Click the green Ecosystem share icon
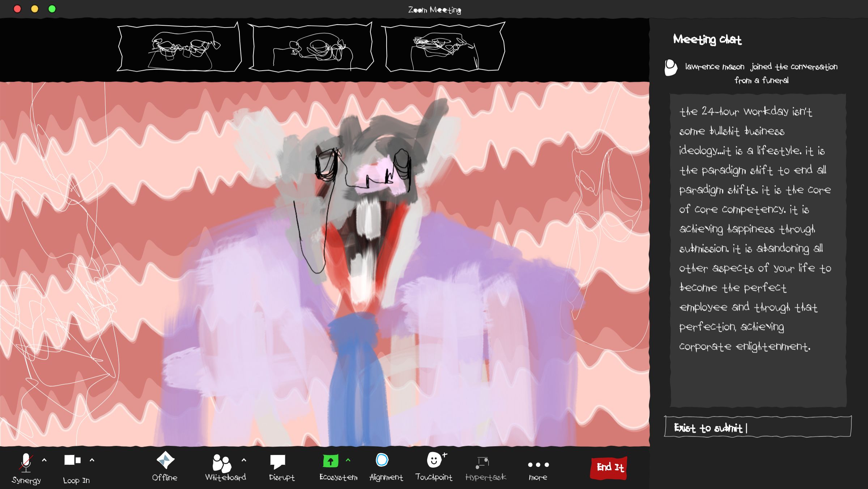 (330, 461)
